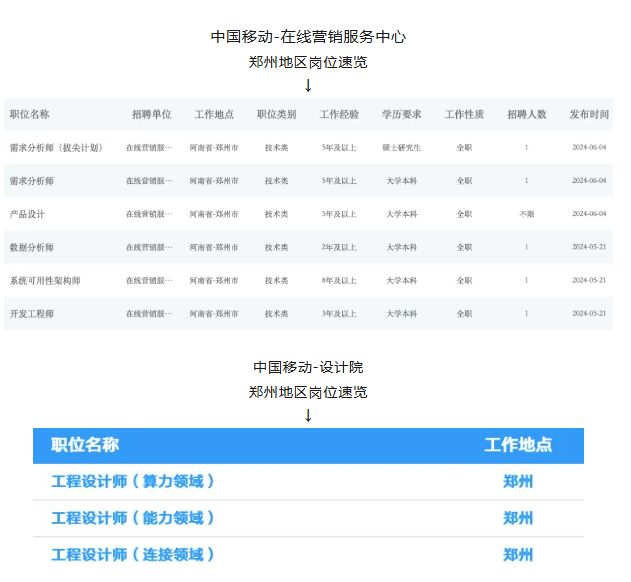Click 职位类别 column header
This screenshot has height=582, width=631.
(x=276, y=115)
